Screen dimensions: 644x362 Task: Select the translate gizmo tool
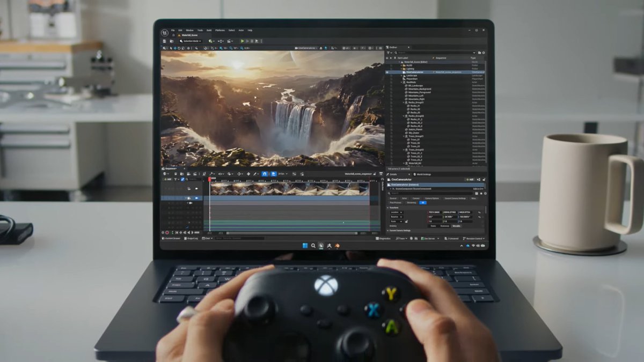(x=175, y=48)
